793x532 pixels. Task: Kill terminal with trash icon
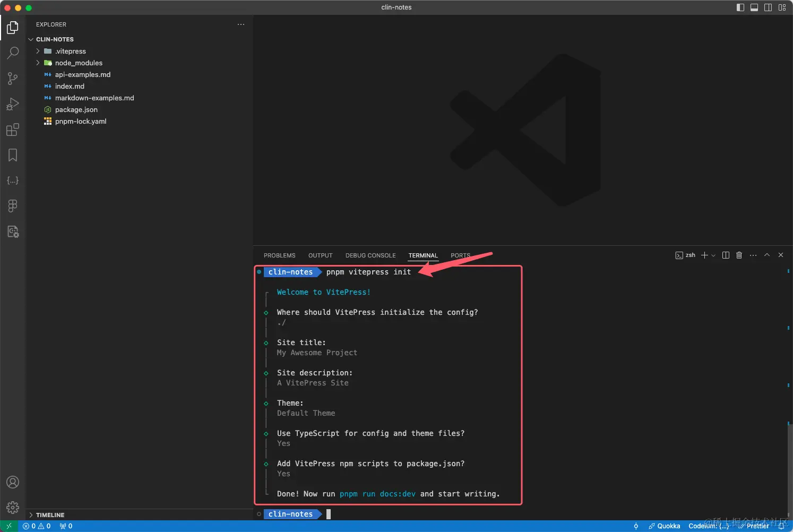[739, 255]
